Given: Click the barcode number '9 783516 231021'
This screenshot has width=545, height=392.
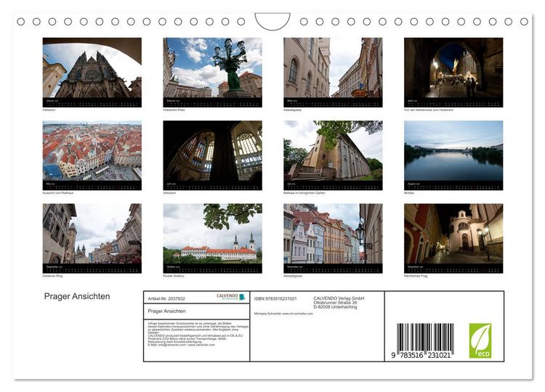Looking at the screenshot, I should [421, 355].
